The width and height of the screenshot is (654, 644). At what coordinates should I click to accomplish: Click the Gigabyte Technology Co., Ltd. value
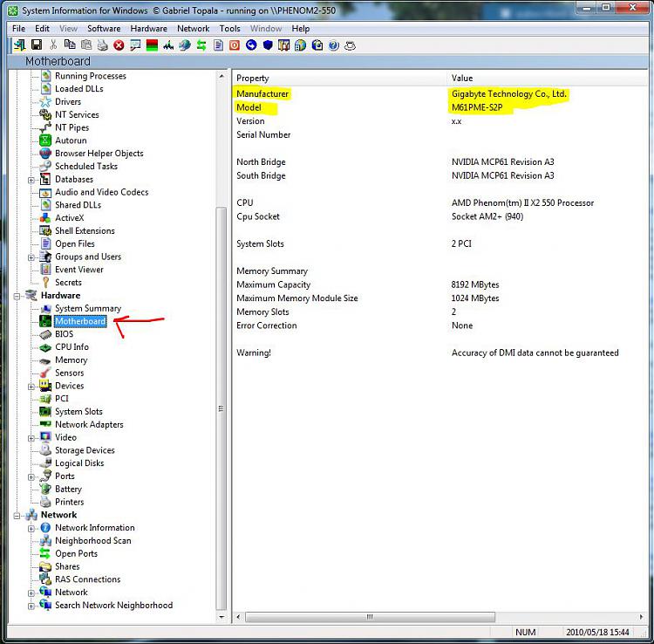click(x=509, y=94)
